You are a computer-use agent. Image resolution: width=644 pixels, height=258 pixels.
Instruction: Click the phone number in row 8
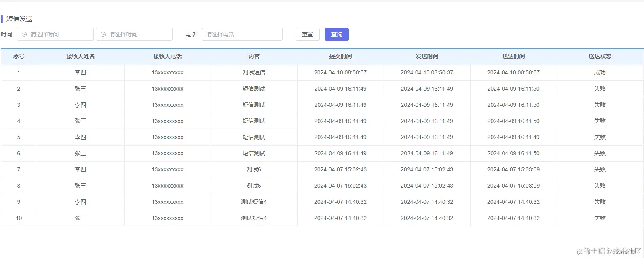point(167,186)
